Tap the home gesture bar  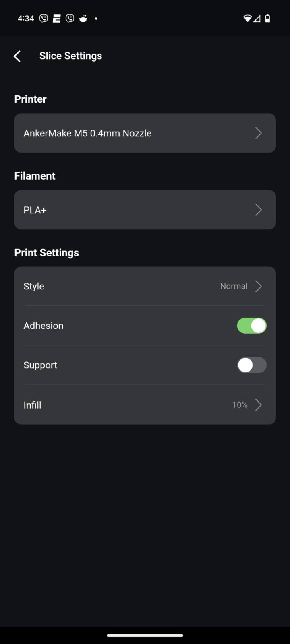pos(145,636)
